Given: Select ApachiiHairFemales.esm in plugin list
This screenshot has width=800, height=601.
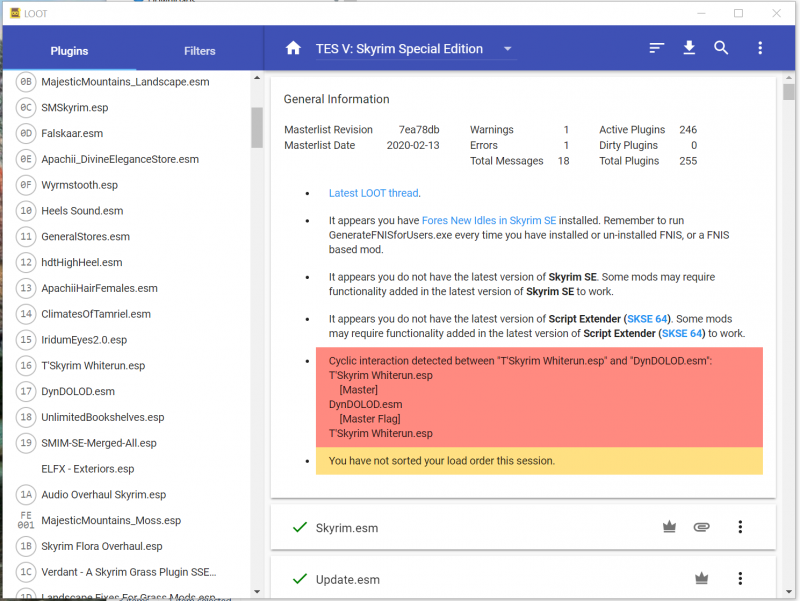Looking at the screenshot, I should 99,288.
